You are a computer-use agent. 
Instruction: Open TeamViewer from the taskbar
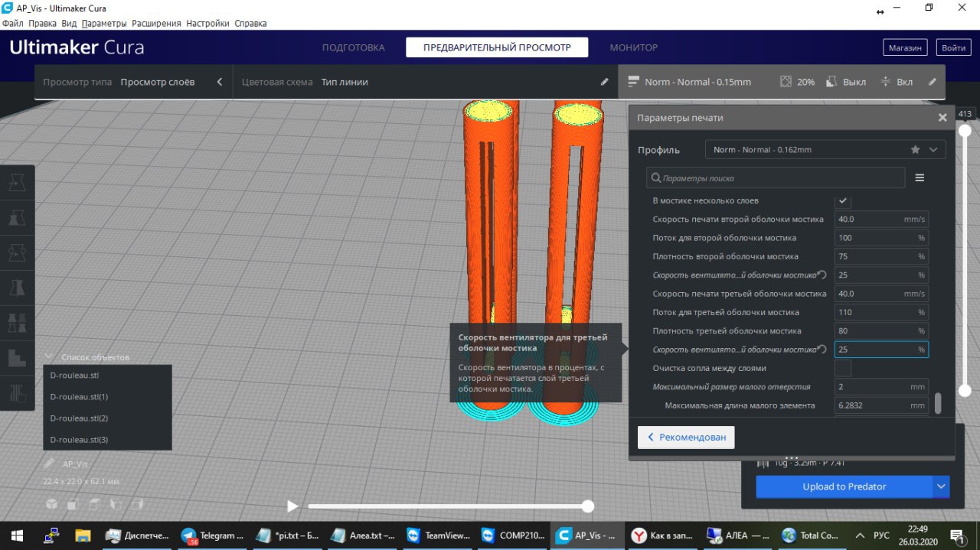point(436,535)
